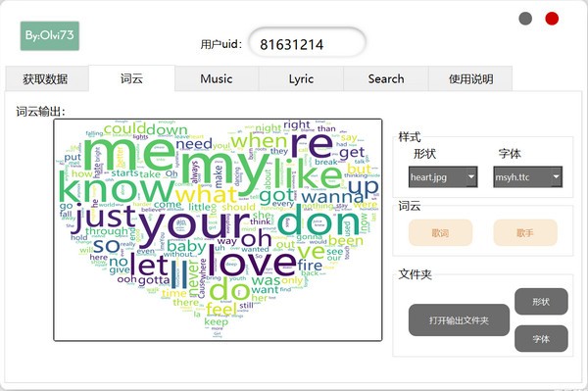Click the By:Olvi73 author badge
This screenshot has width=588, height=391.
tap(50, 35)
